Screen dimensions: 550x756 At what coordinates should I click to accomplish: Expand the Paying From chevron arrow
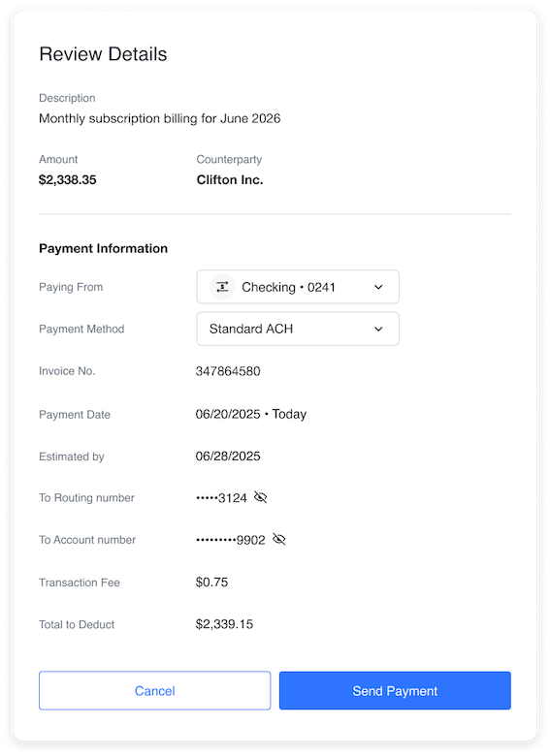coord(378,287)
